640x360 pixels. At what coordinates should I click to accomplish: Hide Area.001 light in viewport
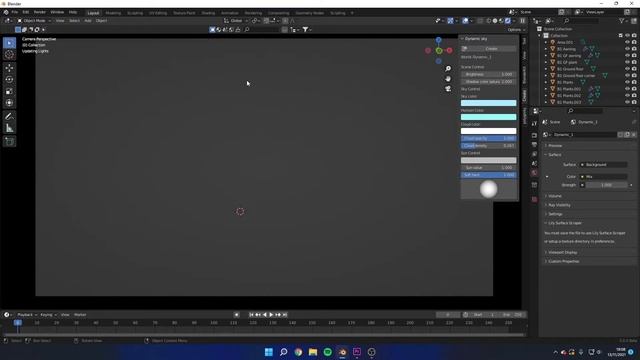click(627, 42)
